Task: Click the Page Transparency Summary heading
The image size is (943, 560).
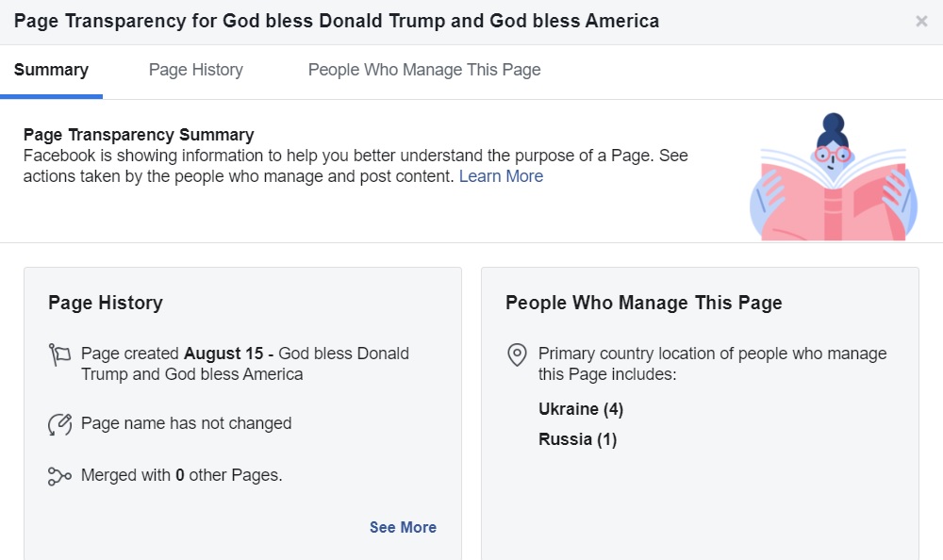Action: point(139,134)
